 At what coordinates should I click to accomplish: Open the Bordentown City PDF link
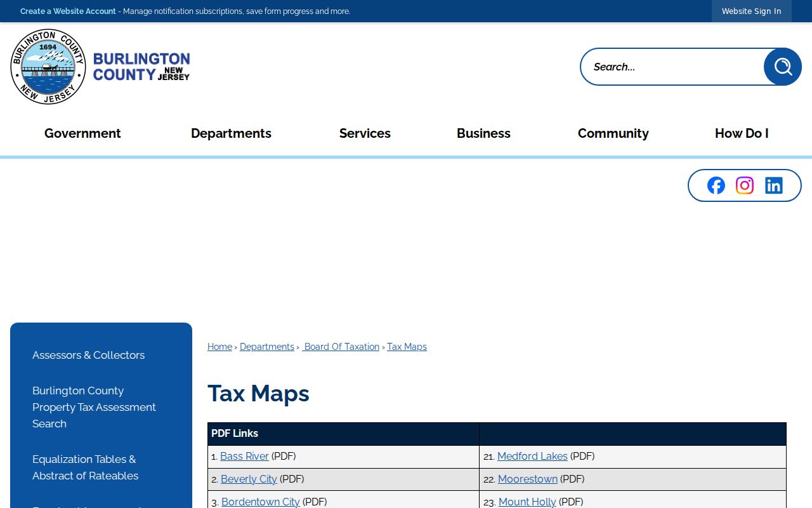tap(260, 502)
